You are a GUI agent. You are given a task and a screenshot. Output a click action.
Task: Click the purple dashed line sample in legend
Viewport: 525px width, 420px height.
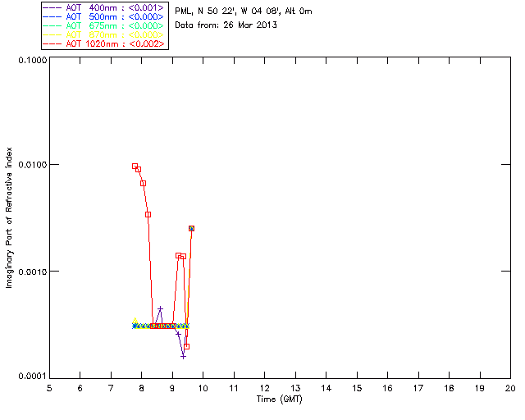pyautogui.click(x=52, y=7)
